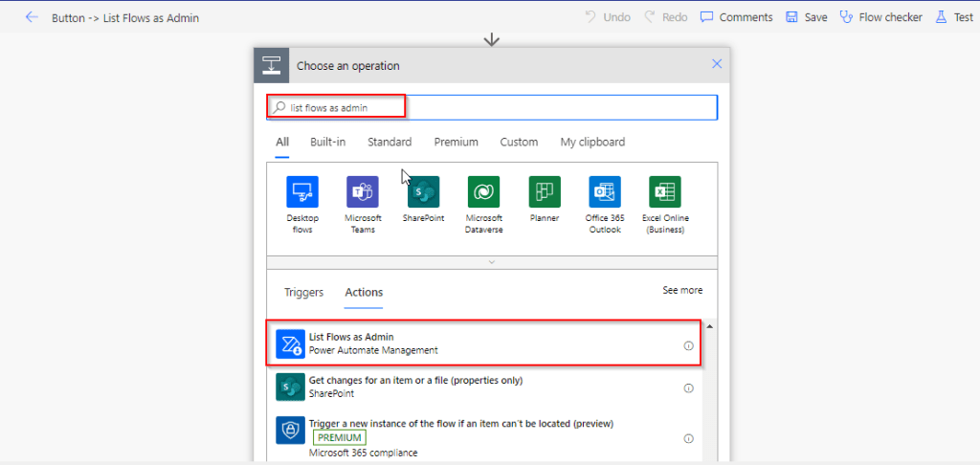
Task: Close the Choose an operation panel
Action: [717, 64]
